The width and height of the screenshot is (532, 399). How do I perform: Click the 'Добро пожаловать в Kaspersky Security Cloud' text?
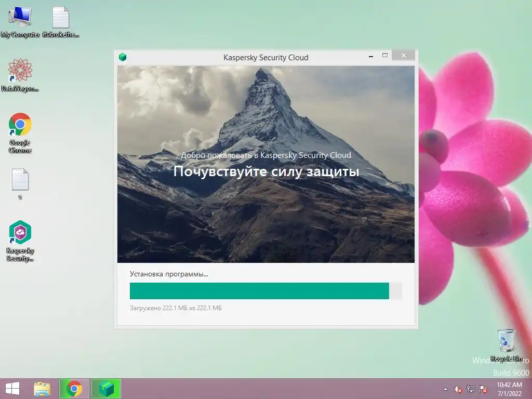[266, 155]
